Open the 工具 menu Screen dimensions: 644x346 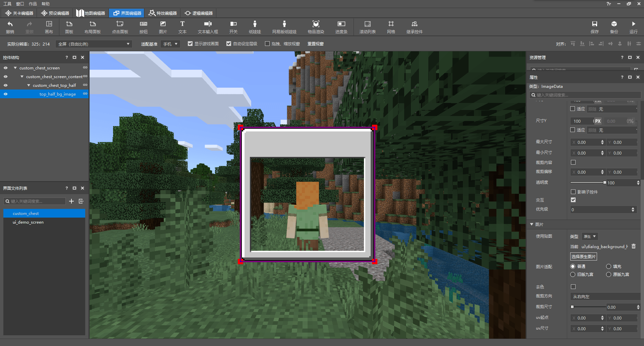7,4
